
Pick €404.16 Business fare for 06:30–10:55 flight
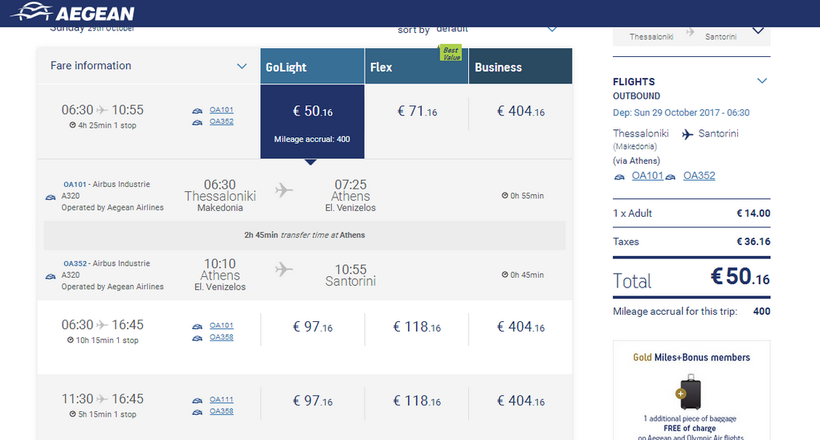[x=520, y=112]
